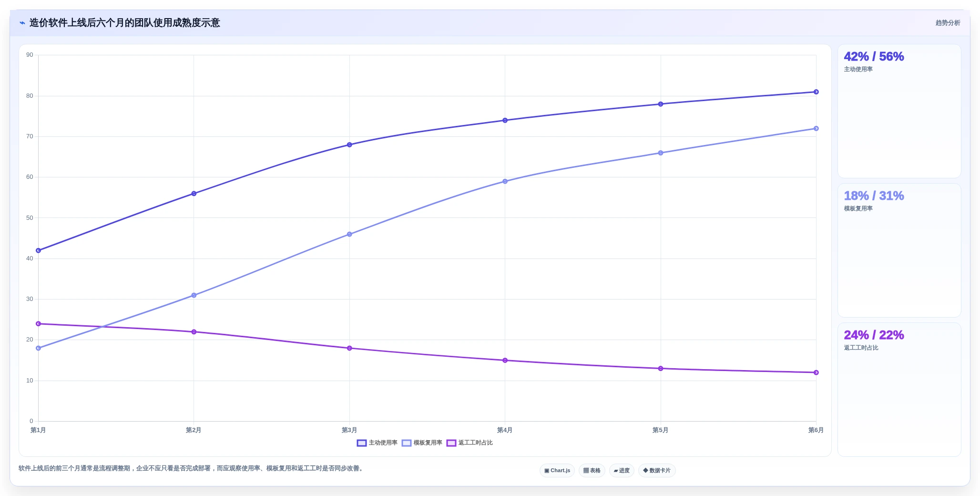Click 主动使用率 data point at 第5月
The height and width of the screenshot is (496, 980).
(x=661, y=104)
